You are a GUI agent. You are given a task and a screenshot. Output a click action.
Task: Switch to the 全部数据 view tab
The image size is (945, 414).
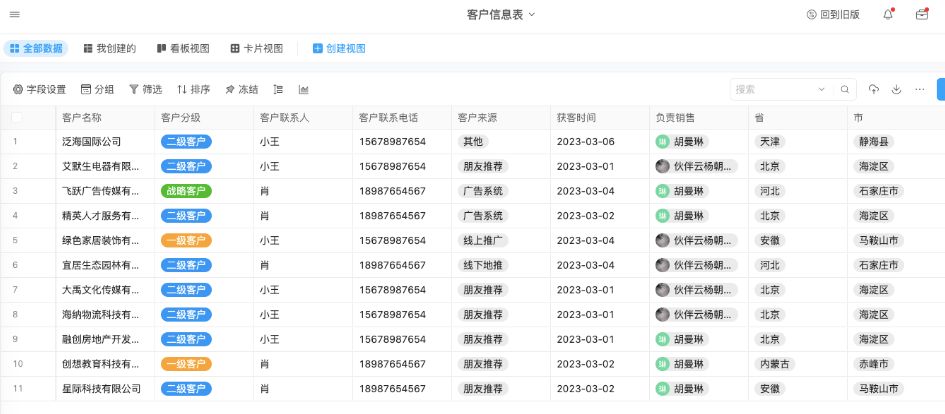coord(36,49)
